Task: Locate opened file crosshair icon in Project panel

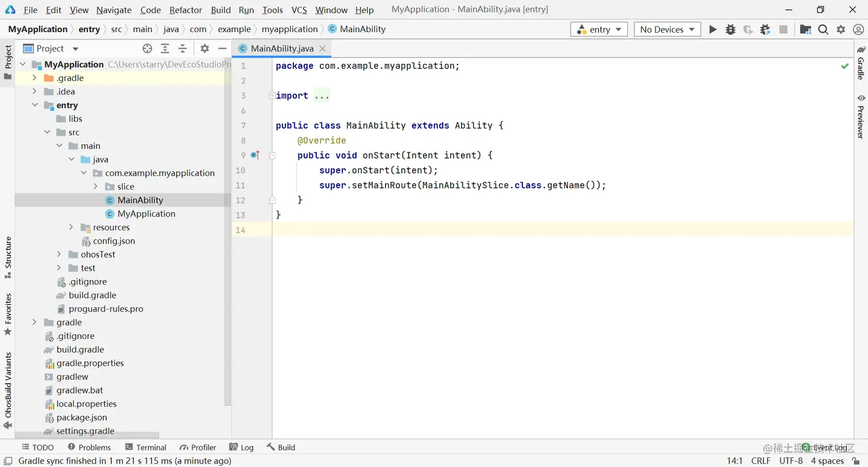Action: pos(148,48)
